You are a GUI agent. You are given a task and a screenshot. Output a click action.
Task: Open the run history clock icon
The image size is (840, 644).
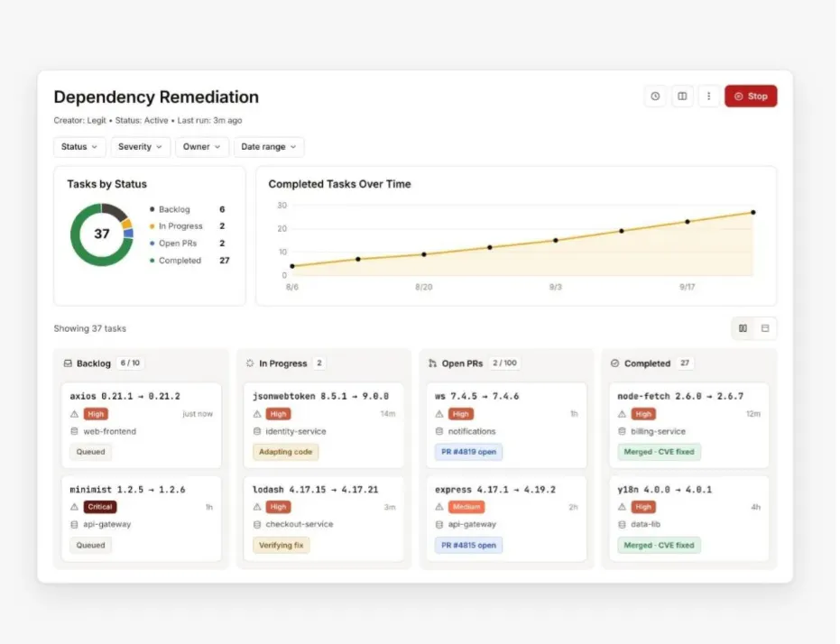pos(655,97)
